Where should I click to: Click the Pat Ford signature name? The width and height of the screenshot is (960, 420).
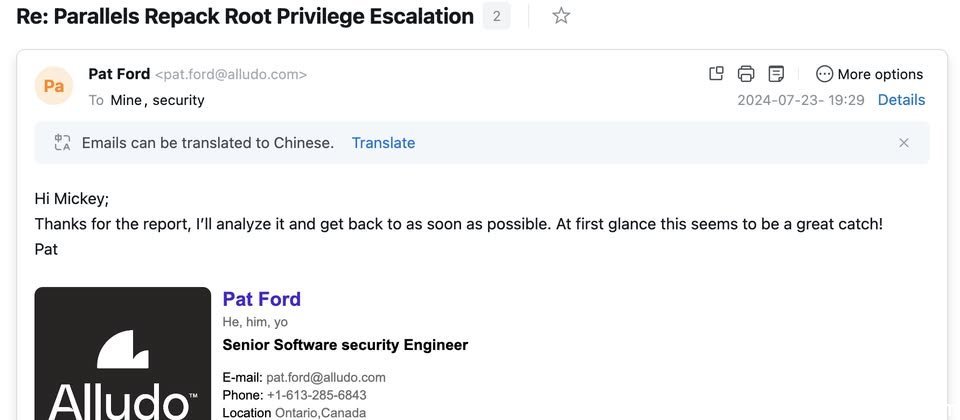[261, 299]
